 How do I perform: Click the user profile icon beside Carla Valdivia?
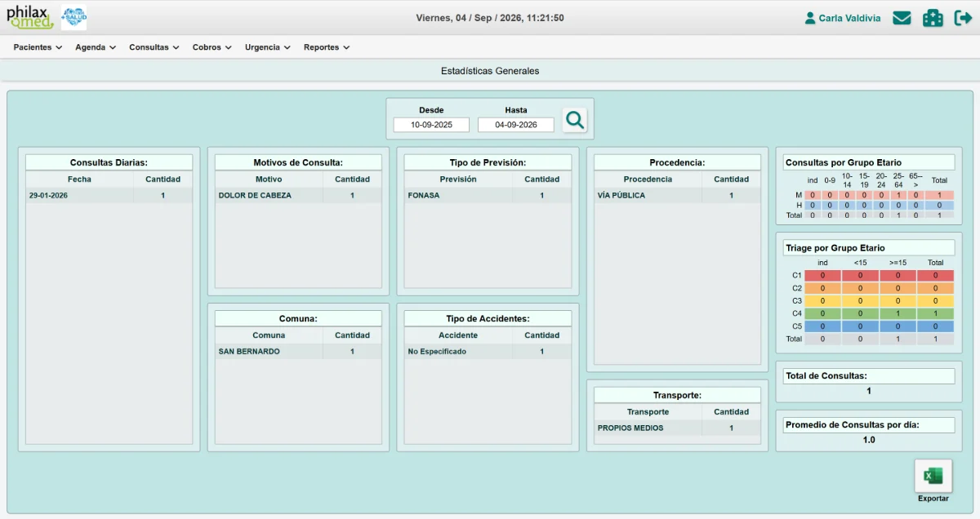pos(810,18)
